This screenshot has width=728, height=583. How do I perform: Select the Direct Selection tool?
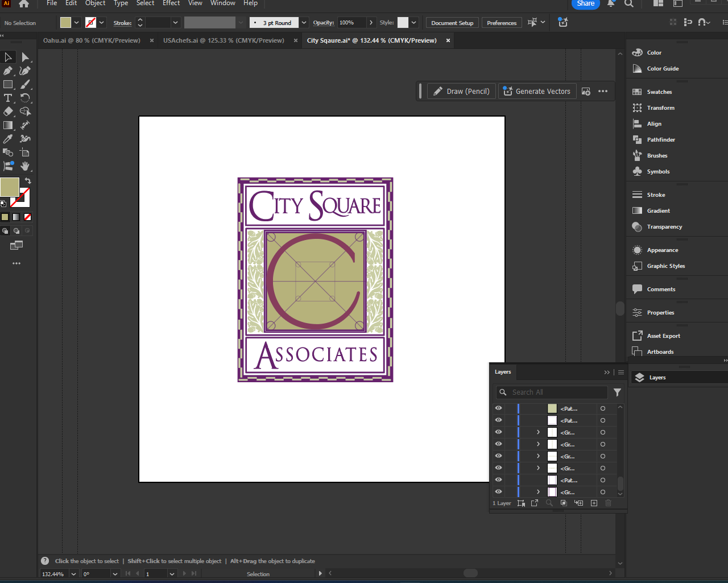pos(25,57)
